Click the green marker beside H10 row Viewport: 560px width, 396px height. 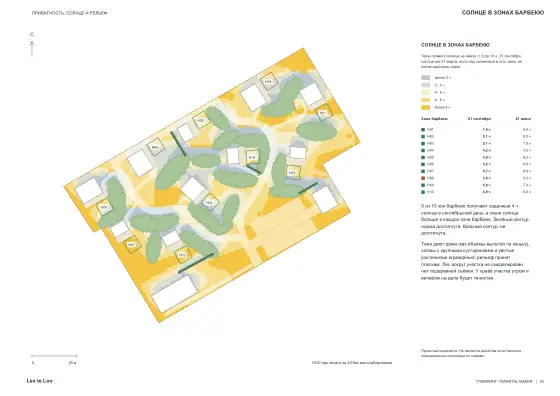(x=423, y=192)
